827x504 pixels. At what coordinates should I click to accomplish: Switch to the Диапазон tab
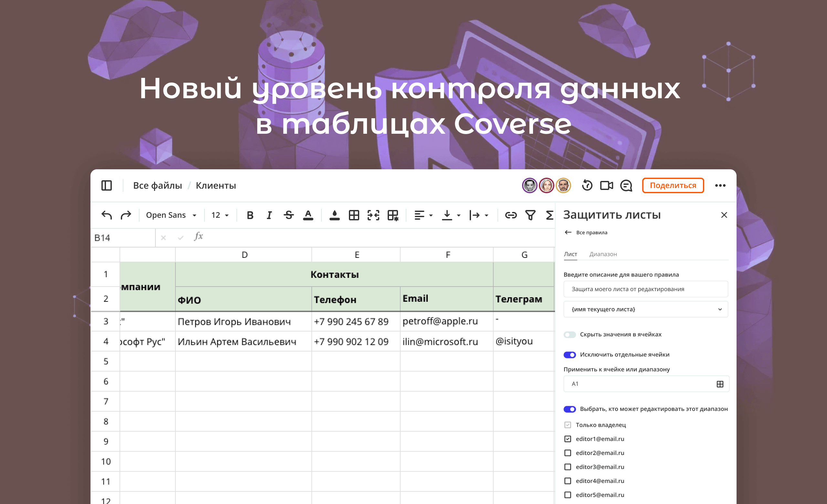pos(603,254)
